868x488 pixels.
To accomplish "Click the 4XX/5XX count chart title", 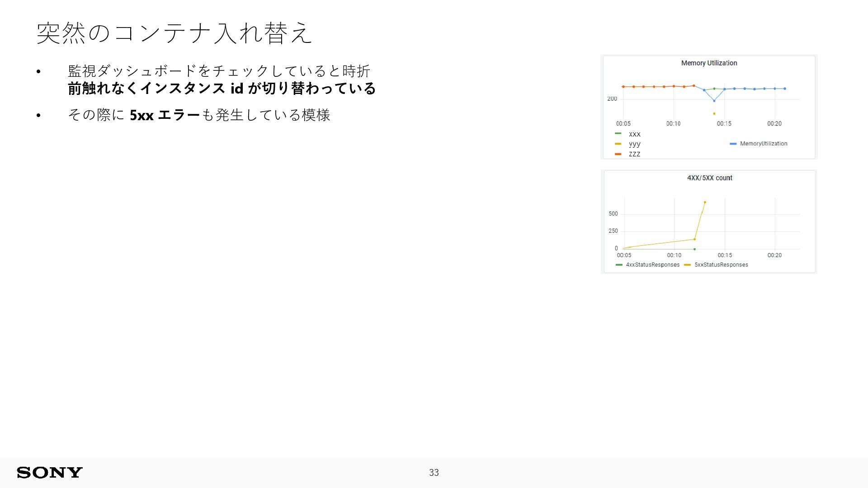I will (x=709, y=178).
